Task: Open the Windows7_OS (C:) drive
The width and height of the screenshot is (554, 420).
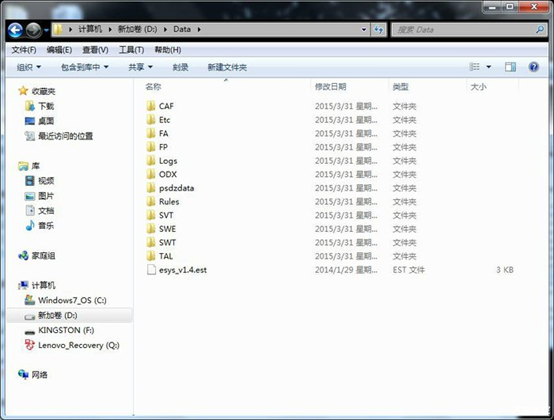Action: (72, 300)
